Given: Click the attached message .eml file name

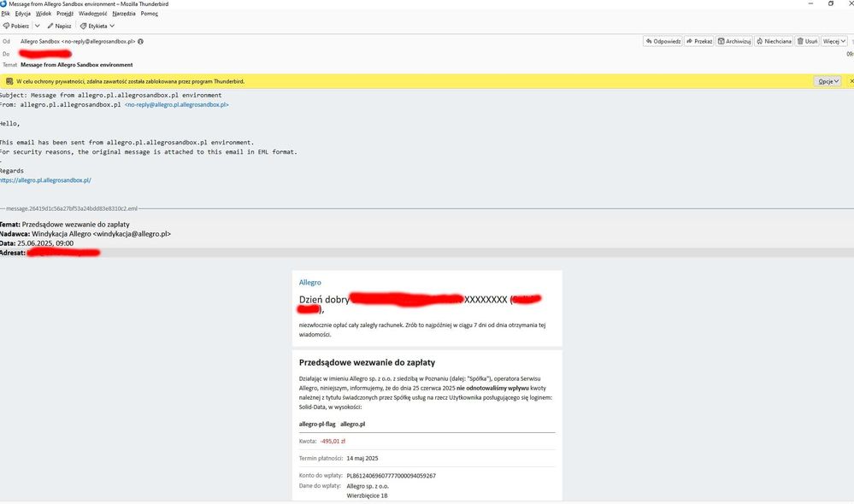Looking at the screenshot, I should point(72,208).
